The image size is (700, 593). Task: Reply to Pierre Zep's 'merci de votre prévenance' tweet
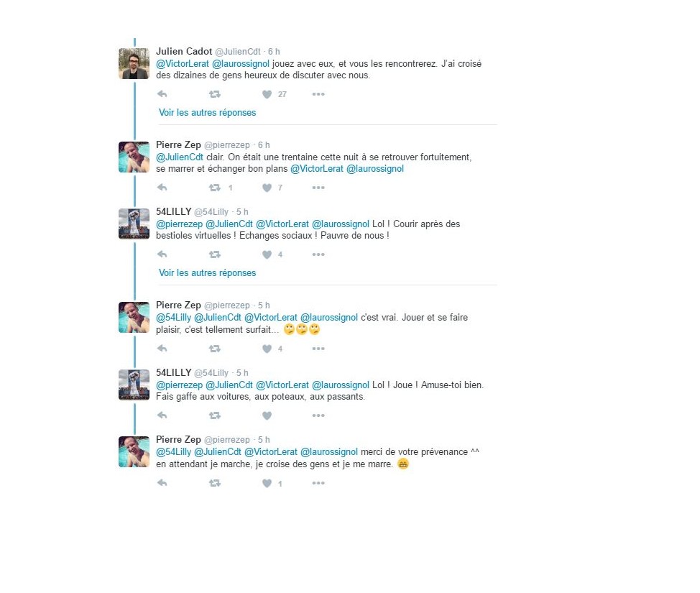(x=162, y=483)
